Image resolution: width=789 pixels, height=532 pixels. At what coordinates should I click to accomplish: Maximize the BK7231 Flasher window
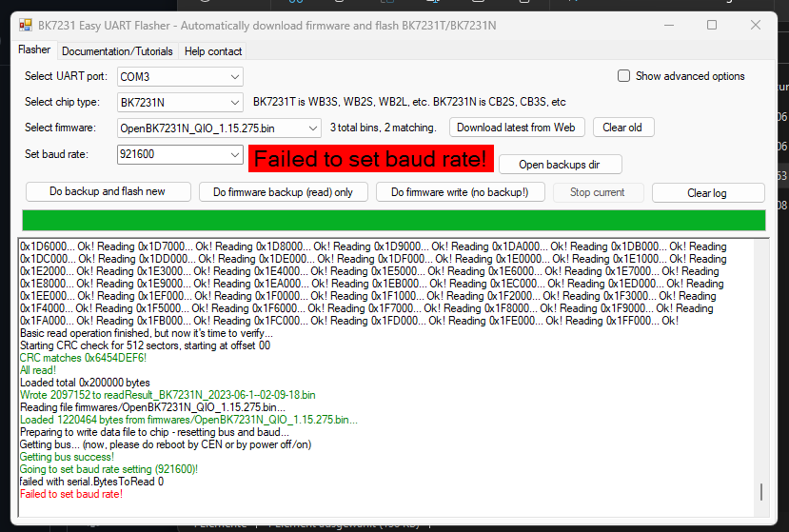[x=712, y=25]
